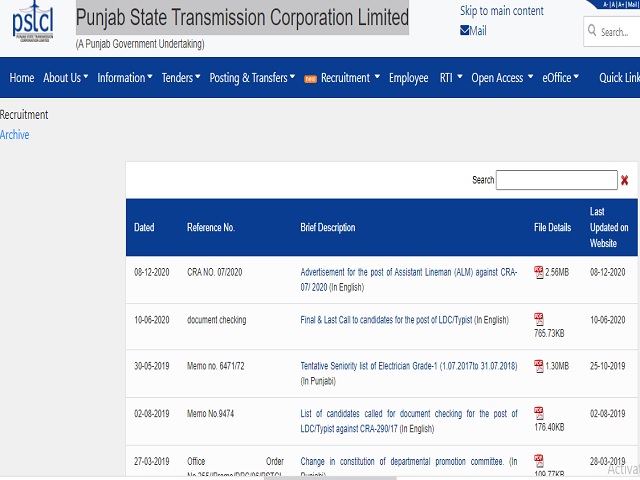Viewport: 640px width, 480px height.
Task: Open PDF icon for Memo no. 6471/72
Action: pyautogui.click(x=538, y=366)
